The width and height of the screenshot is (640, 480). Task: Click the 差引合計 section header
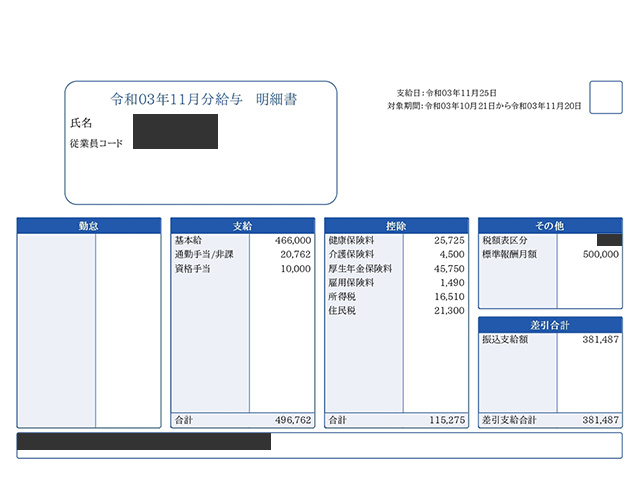pyautogui.click(x=550, y=325)
